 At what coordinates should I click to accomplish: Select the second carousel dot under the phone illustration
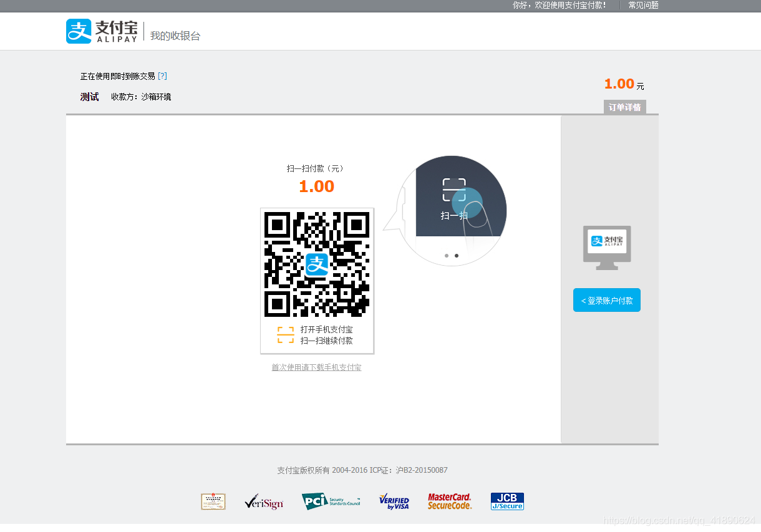pyautogui.click(x=457, y=256)
